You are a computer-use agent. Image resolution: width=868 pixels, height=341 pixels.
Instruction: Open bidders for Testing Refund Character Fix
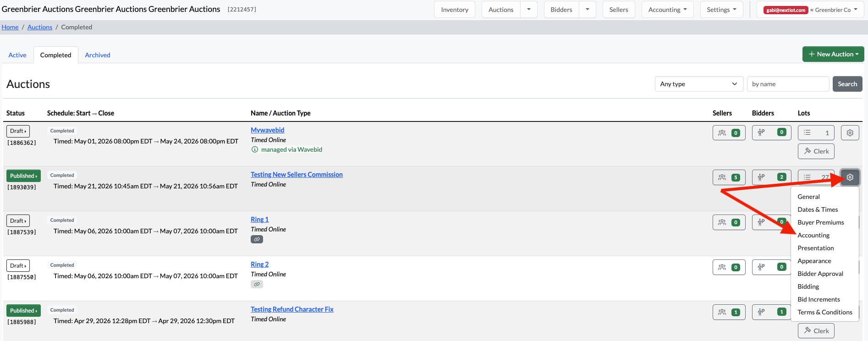tap(771, 312)
